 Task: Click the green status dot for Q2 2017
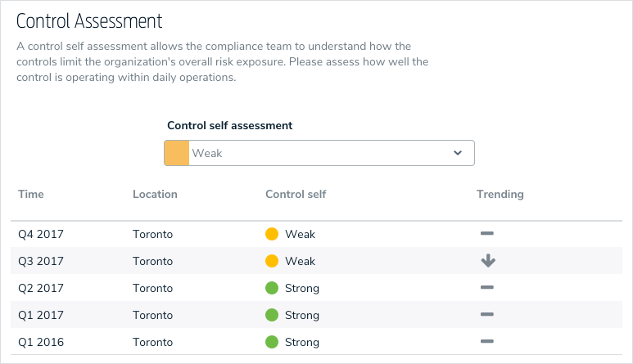[273, 288]
